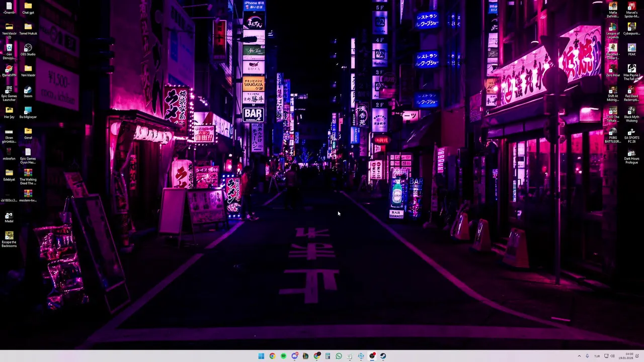Launch Marvel's Spider-Man shortcut
The width and height of the screenshot is (644, 362).
pyautogui.click(x=632, y=10)
